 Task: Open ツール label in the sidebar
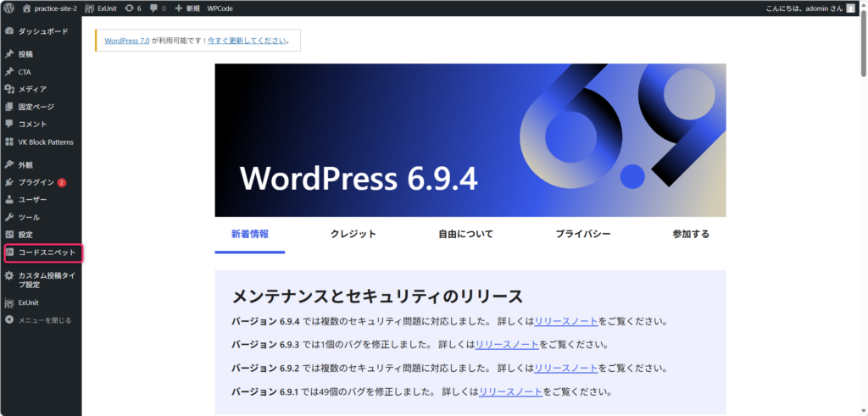tap(29, 218)
